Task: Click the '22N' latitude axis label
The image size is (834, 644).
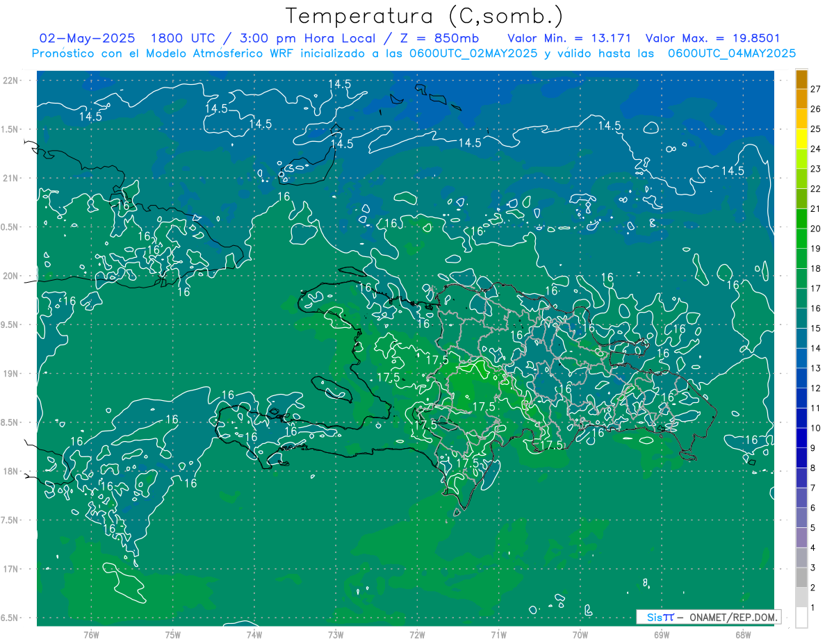Action: pos(12,81)
